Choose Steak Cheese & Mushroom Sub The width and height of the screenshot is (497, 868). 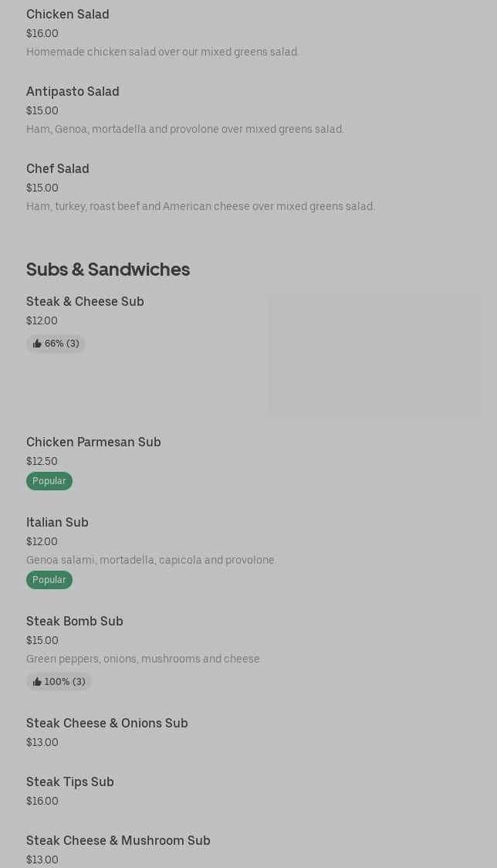[x=118, y=840]
